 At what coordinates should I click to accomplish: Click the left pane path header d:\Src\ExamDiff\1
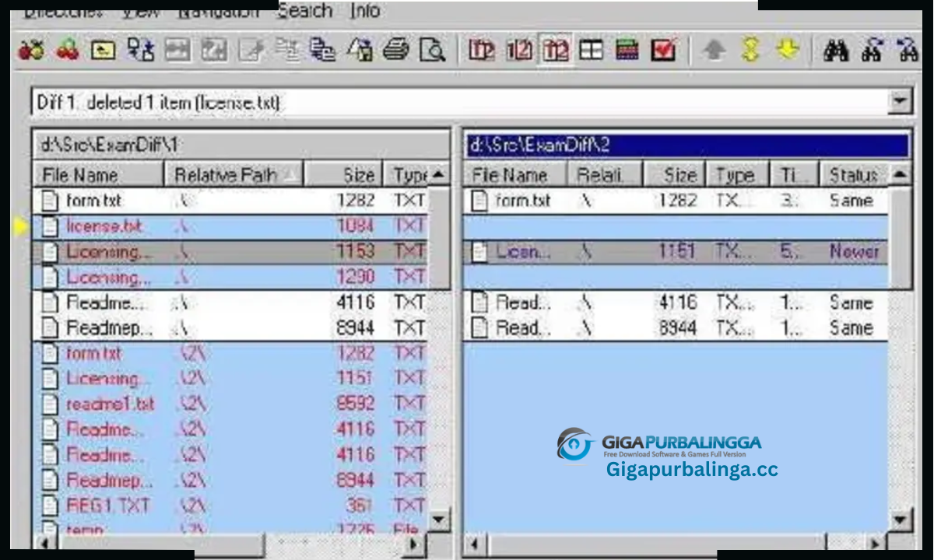241,145
